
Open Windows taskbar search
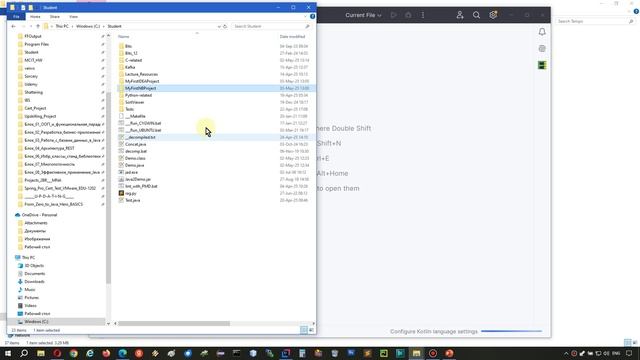coord(24,353)
